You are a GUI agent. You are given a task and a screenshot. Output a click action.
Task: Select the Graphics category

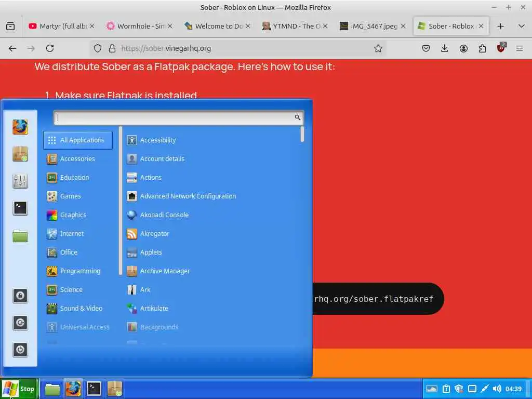(x=78, y=215)
